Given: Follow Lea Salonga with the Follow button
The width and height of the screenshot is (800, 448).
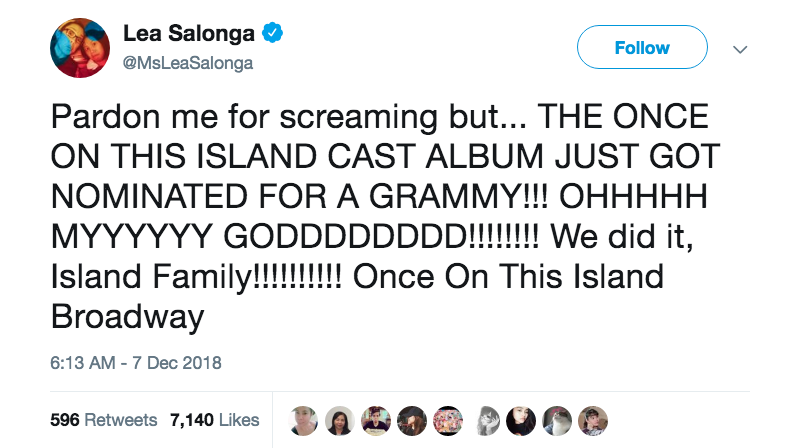Looking at the screenshot, I should (x=642, y=47).
